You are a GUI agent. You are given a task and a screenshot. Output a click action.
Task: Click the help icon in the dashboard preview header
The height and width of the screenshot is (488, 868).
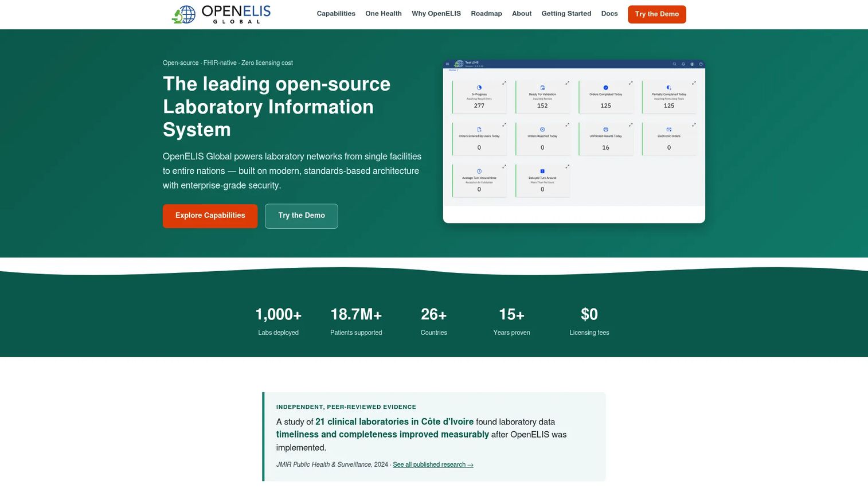pos(701,64)
